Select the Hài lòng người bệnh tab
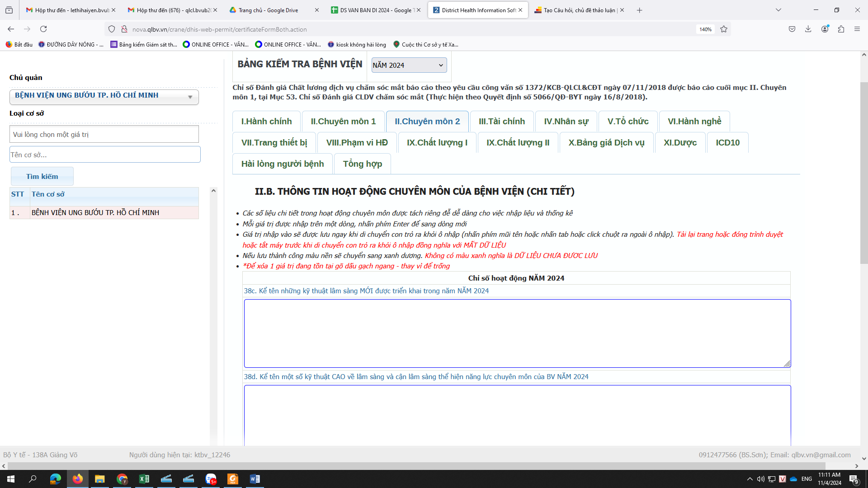This screenshot has height=488, width=868. pos(282,164)
